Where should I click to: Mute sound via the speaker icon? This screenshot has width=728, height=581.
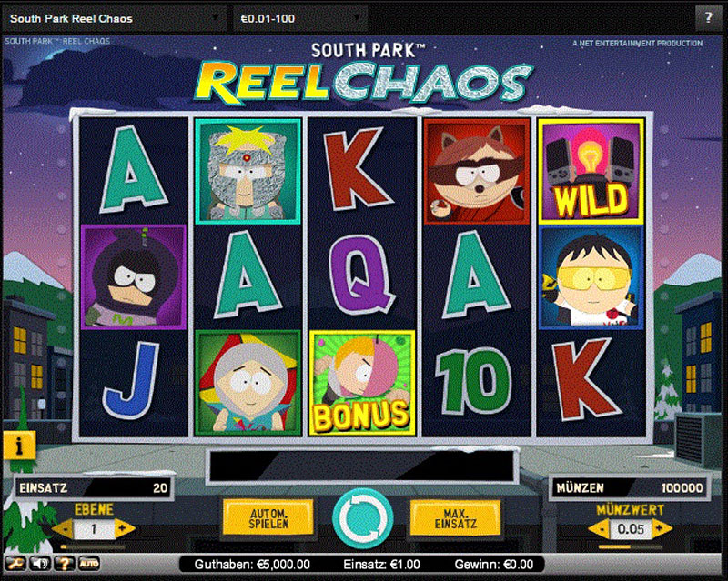[40, 564]
